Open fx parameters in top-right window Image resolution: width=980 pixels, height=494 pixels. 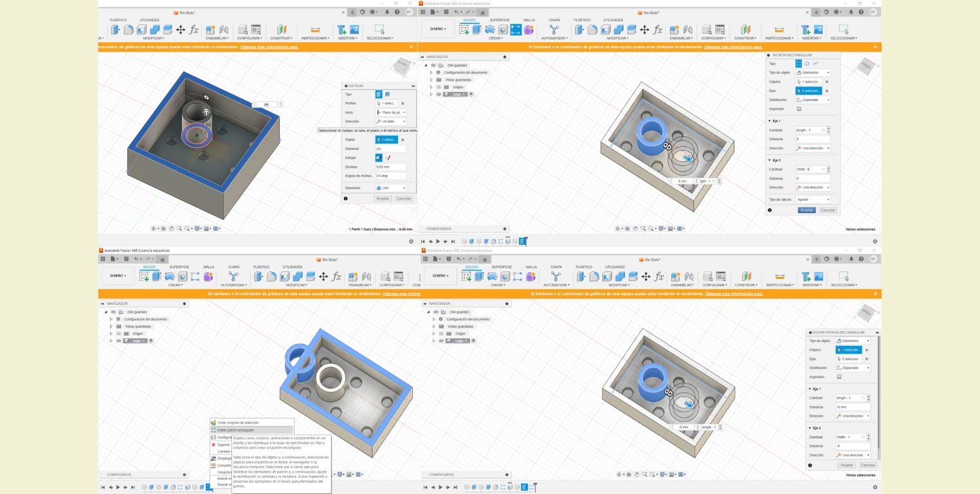658,30
